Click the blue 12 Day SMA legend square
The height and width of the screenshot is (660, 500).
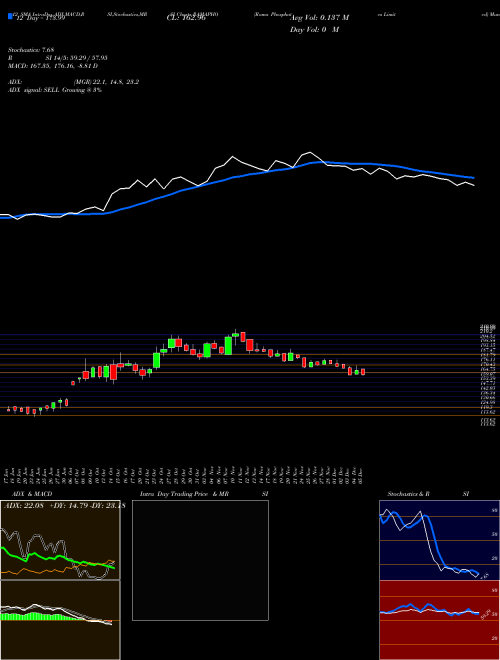tap(10, 16)
